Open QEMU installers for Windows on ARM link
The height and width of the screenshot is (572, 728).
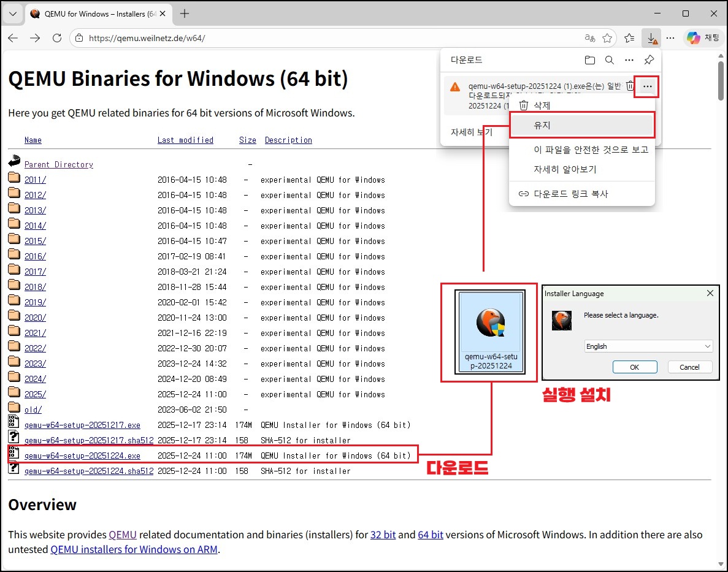click(x=134, y=549)
